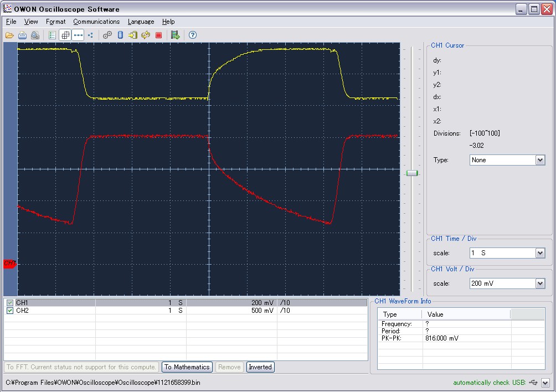Open the Format menu
Image resolution: width=556 pixels, height=392 pixels.
point(55,22)
